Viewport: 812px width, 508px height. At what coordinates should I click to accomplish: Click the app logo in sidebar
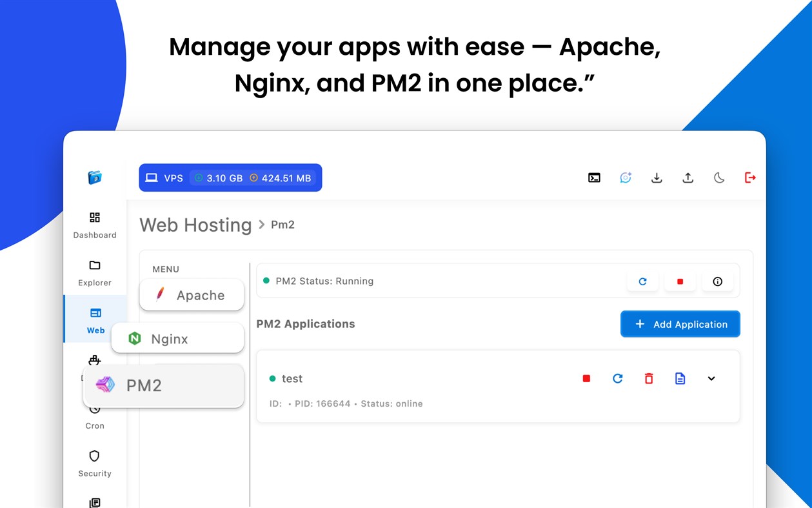(95, 178)
